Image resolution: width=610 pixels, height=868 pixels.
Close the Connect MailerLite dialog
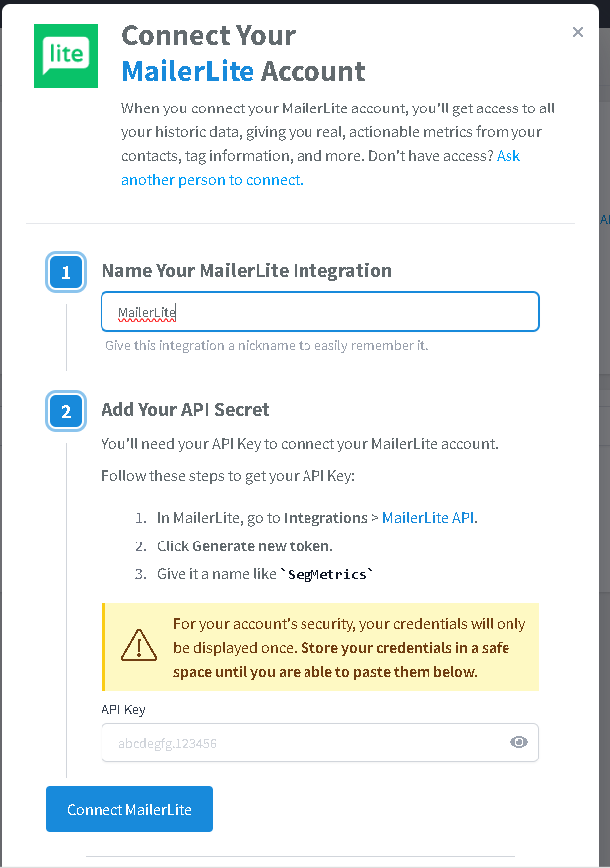[578, 32]
